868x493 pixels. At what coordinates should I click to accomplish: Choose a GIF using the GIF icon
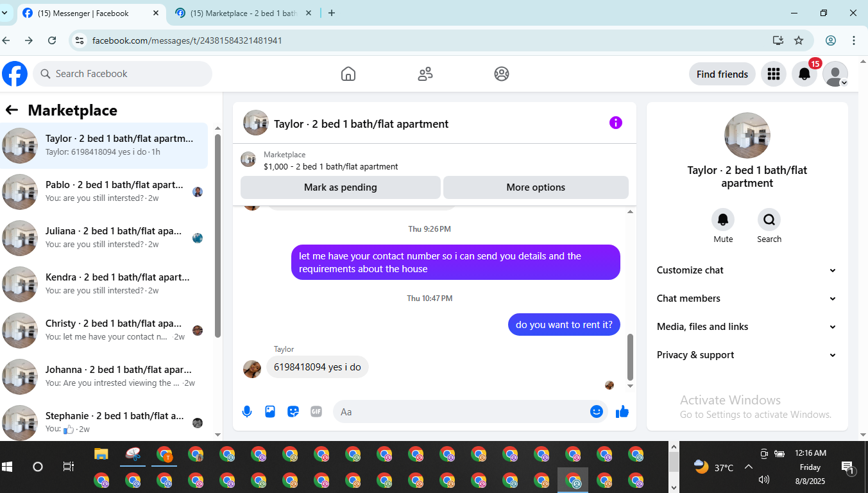(x=316, y=411)
